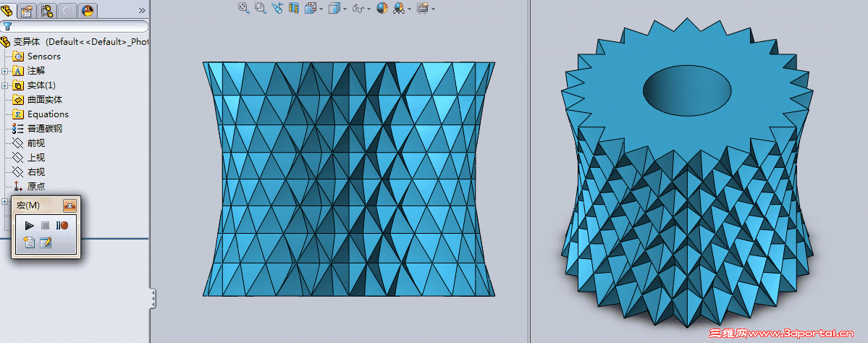Viewport: 868px width, 343px height.
Task: Activate Zoom to Area tool
Action: pos(260,8)
